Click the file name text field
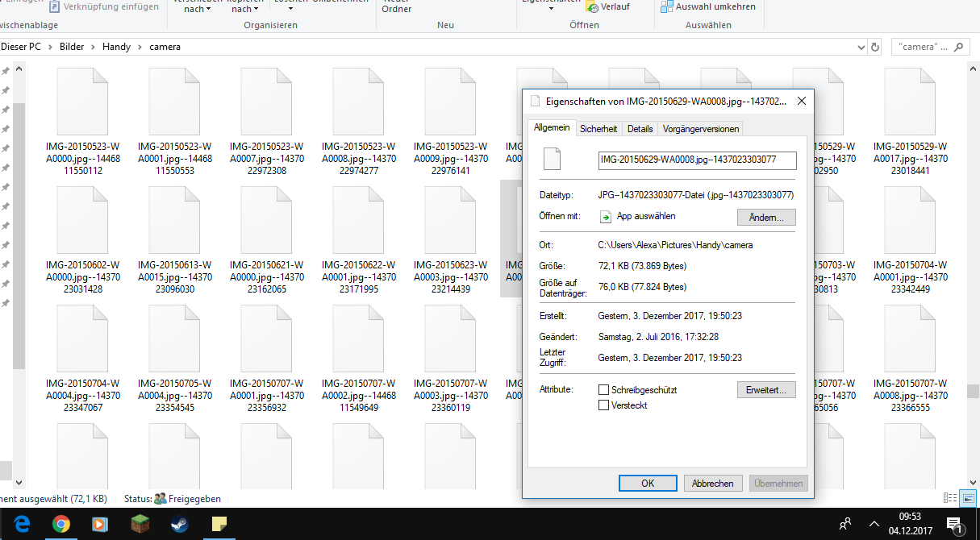This screenshot has height=540, width=980. [x=697, y=160]
